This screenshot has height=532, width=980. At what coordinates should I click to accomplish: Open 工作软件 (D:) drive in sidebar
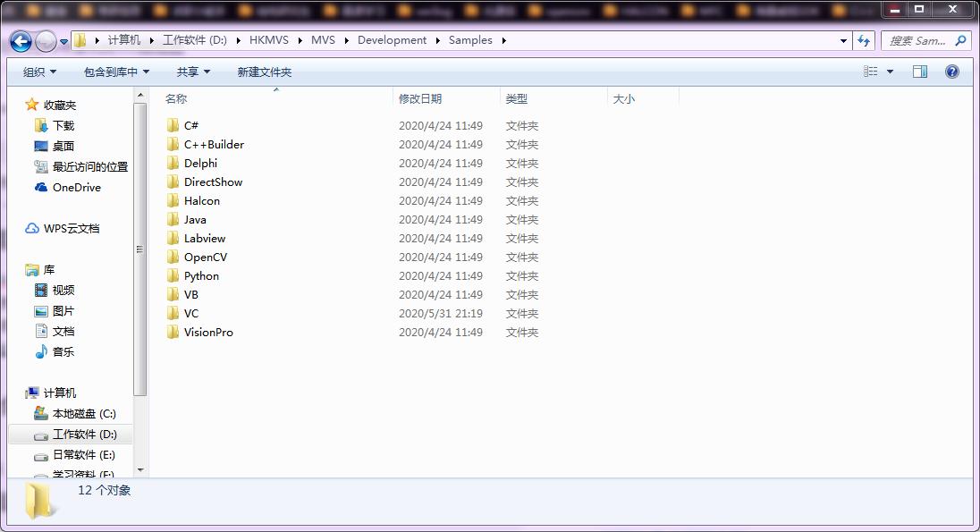coord(76,435)
